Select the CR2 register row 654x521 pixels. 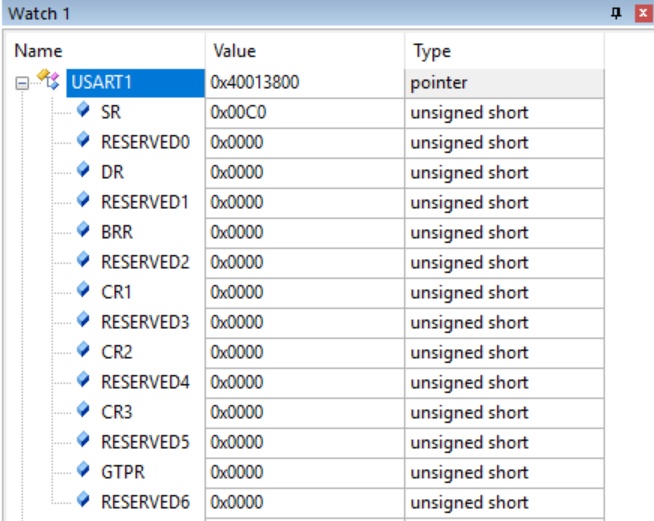point(116,352)
